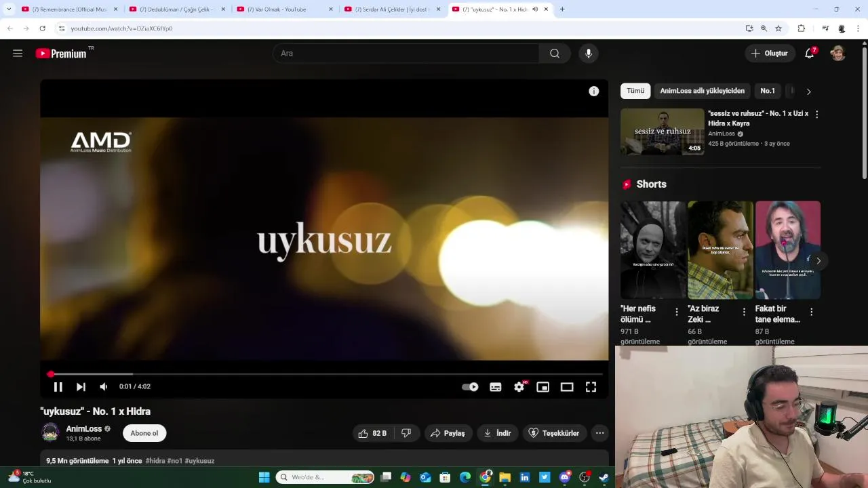Enable miniplayer mode
This screenshot has width=868, height=488.
point(543,386)
